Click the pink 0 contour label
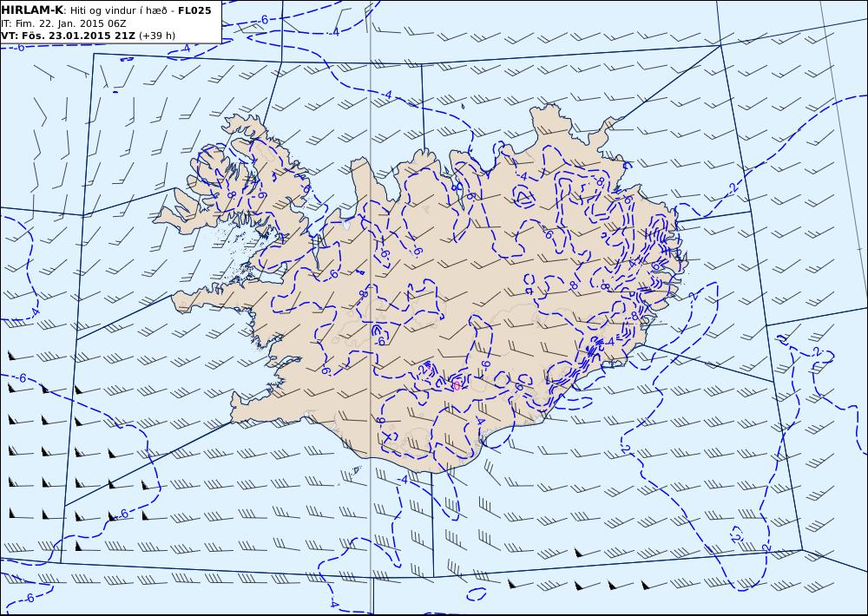868x616 pixels. 457,385
